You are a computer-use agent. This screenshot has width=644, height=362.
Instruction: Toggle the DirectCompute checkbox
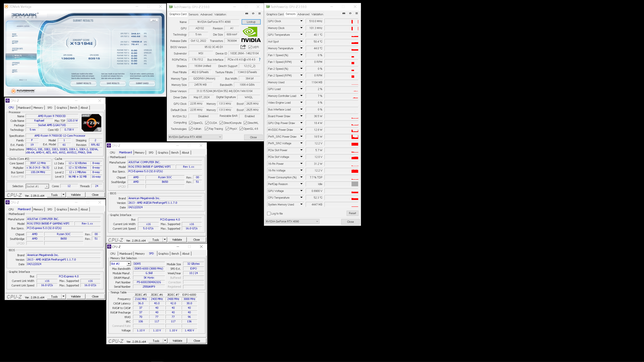[x=221, y=123]
